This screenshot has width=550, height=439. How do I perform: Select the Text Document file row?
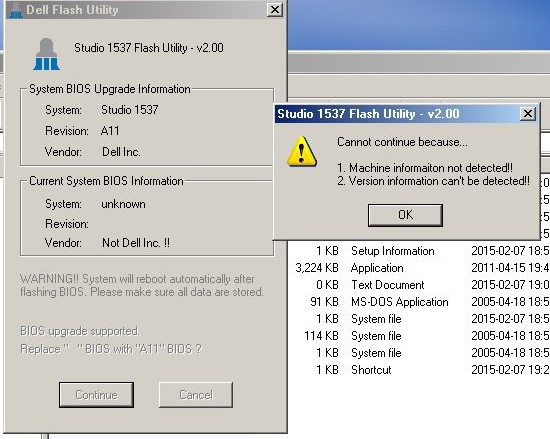422,285
